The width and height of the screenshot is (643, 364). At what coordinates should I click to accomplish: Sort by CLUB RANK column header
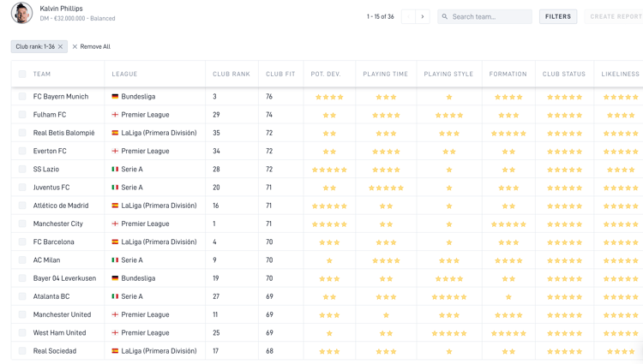click(231, 75)
